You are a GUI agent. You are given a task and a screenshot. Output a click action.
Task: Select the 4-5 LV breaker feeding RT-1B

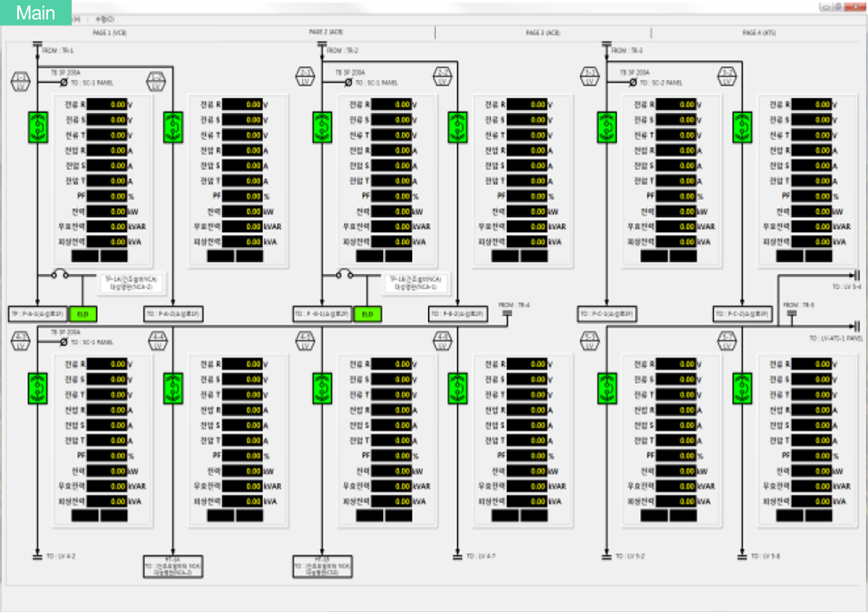[322, 388]
